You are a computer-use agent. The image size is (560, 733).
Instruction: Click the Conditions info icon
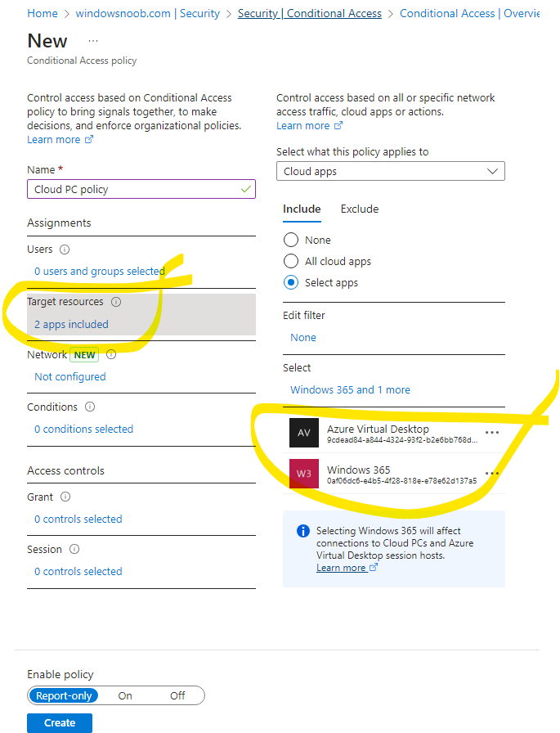tap(90, 407)
